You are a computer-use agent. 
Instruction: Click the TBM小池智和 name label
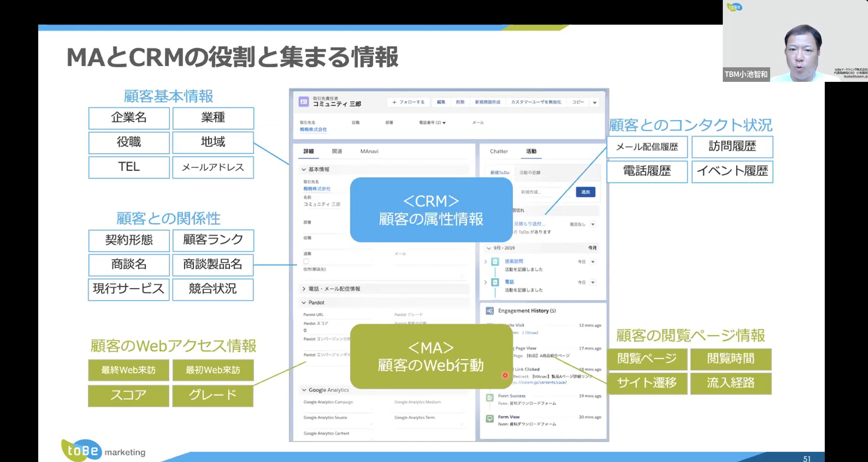point(746,74)
